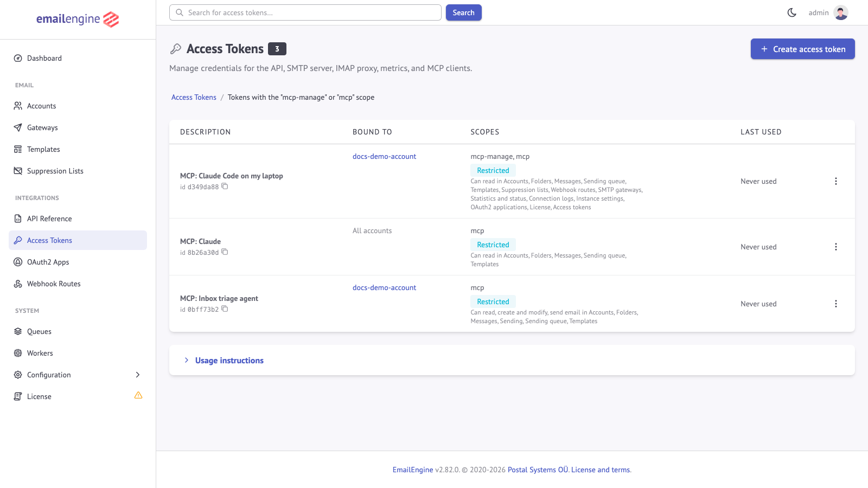Open docs-demo-account for the Claude Code token

(384, 156)
